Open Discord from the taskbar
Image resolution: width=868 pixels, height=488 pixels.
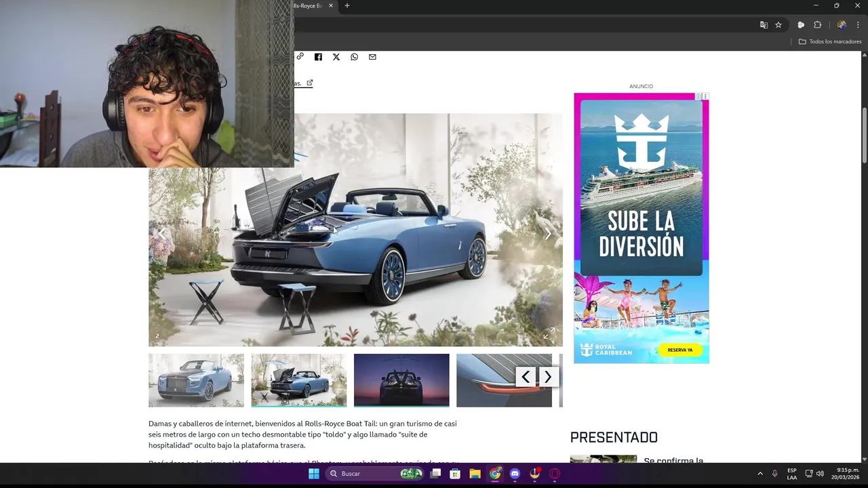coord(515,474)
